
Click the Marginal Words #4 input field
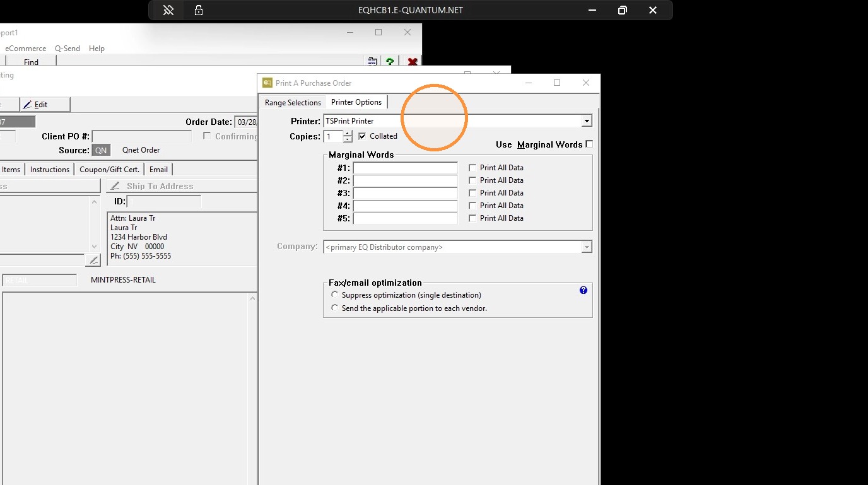coord(405,206)
